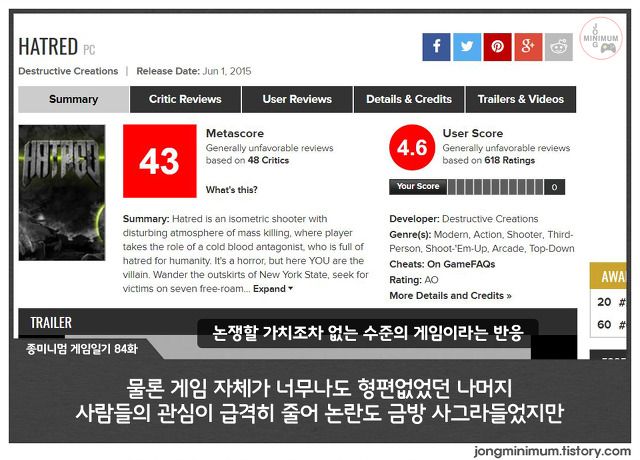Open the 48 Critics link
This screenshot has height=460, width=640.
coord(268,160)
